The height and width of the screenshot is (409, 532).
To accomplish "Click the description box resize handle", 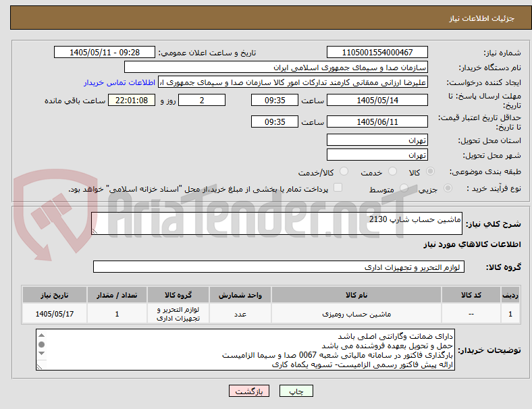I will pyautogui.click(x=95, y=231).
